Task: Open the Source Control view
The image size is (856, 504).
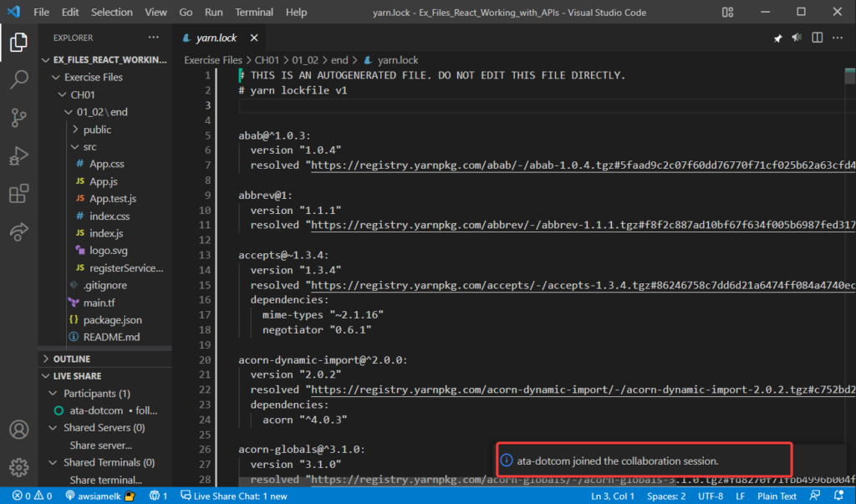Action: [18, 118]
